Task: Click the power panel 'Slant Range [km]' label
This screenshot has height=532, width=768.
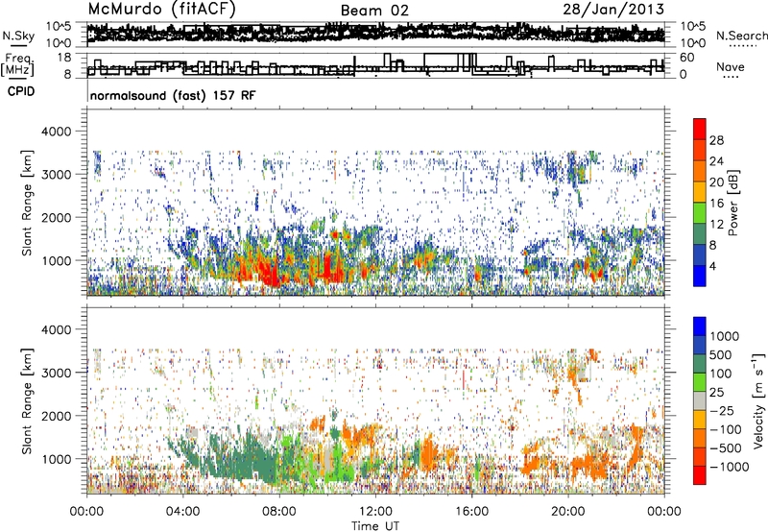Action: [x=27, y=203]
